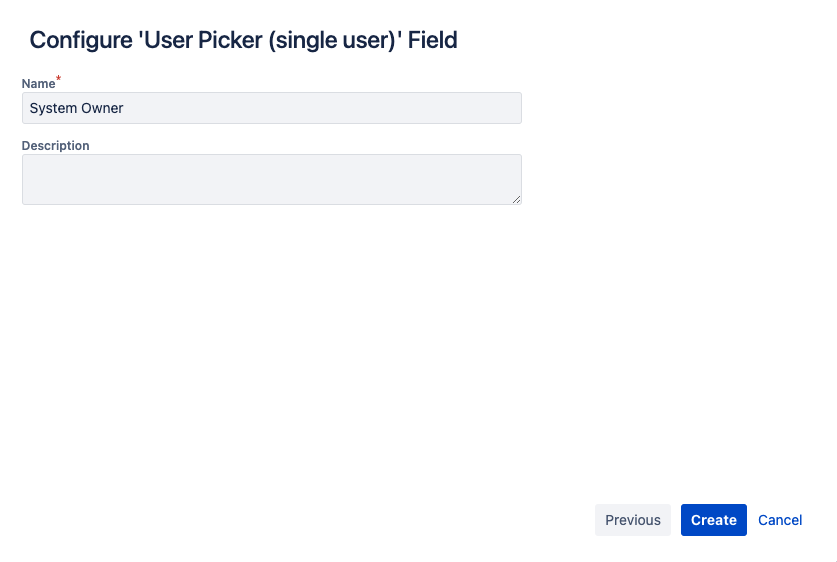Click the red required asterisk

[x=59, y=79]
